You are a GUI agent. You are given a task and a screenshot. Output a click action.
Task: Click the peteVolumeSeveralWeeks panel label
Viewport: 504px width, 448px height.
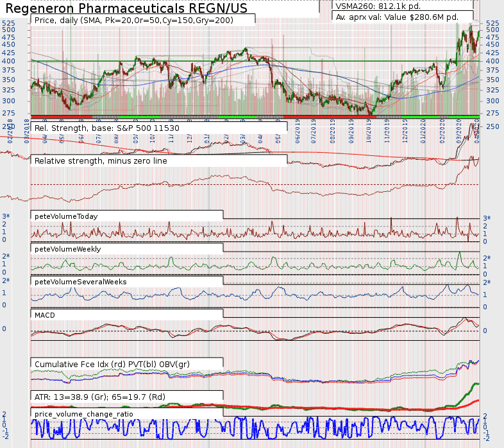80,282
